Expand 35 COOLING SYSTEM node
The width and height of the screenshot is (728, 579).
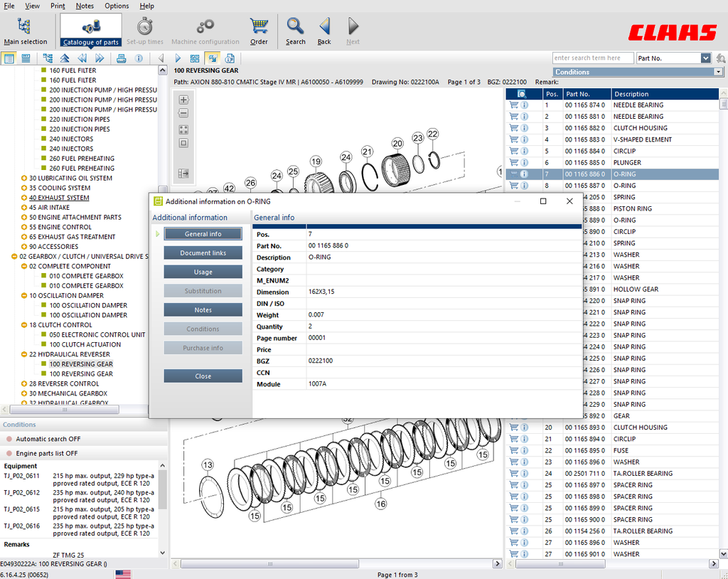coord(23,188)
